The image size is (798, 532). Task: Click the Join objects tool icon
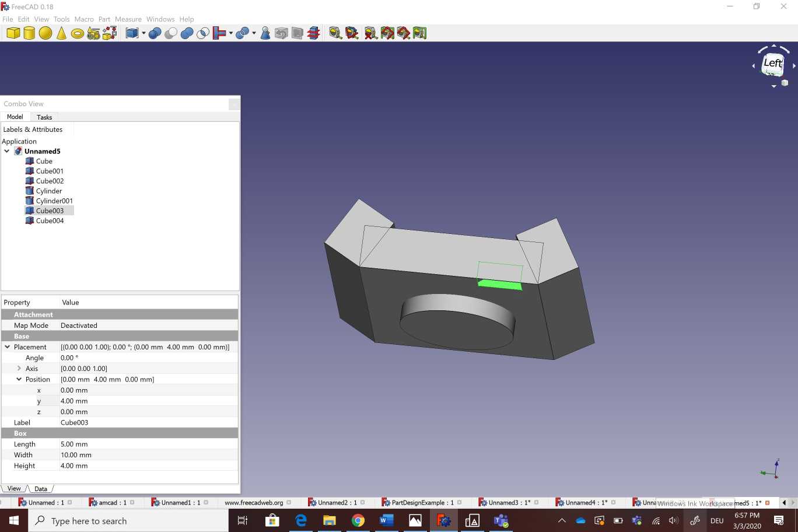[x=219, y=33]
